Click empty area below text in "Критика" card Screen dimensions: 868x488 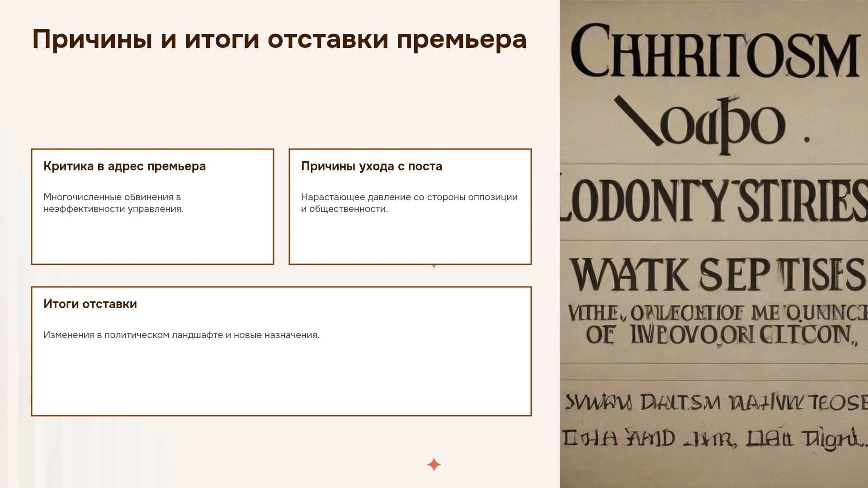(x=152, y=239)
